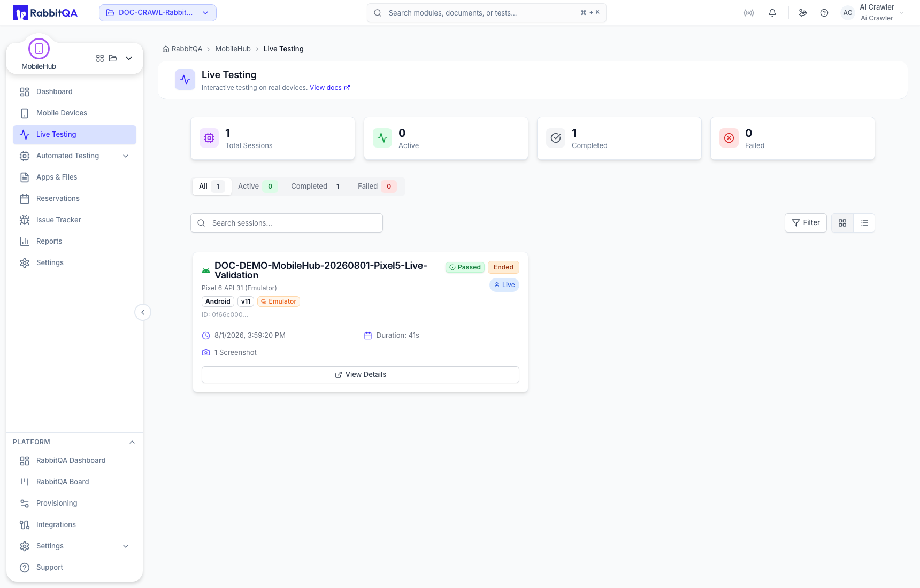Focus the Search sessions field
Screen dimensions: 920x588
287,223
